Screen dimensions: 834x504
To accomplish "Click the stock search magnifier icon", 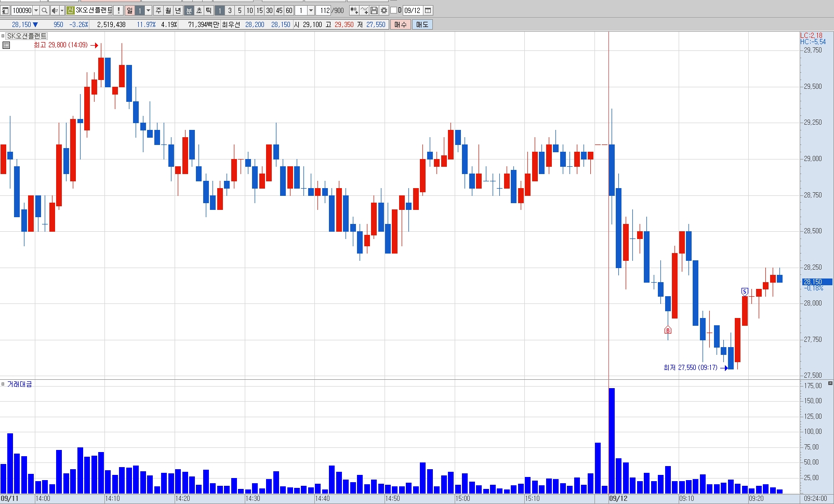I will tap(45, 10).
